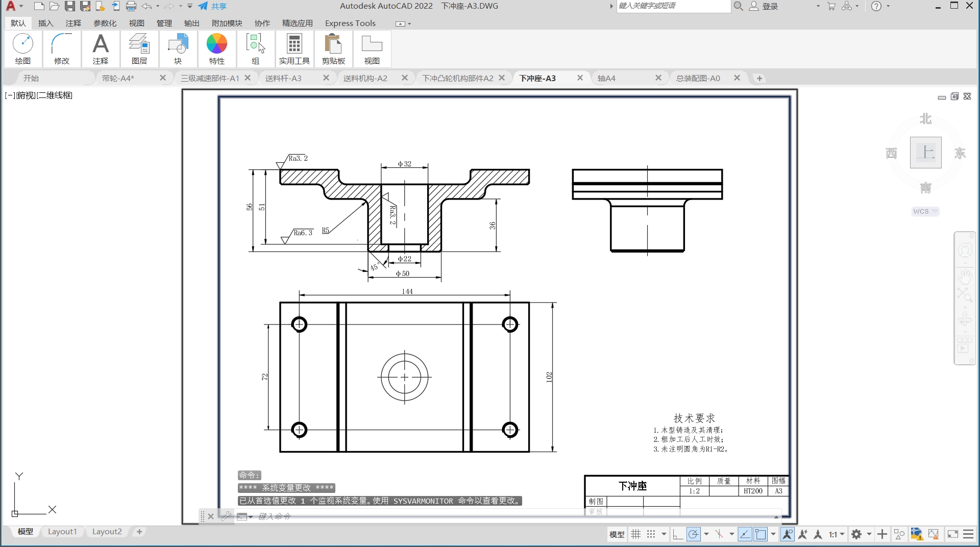Switch to the Layout1 tab
The width and height of the screenshot is (980, 547).
62,532
